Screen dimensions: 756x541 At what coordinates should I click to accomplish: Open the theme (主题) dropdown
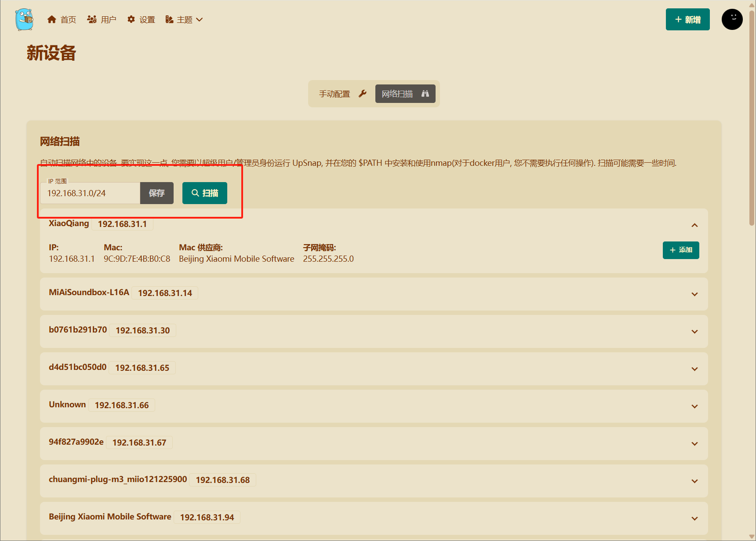(184, 20)
